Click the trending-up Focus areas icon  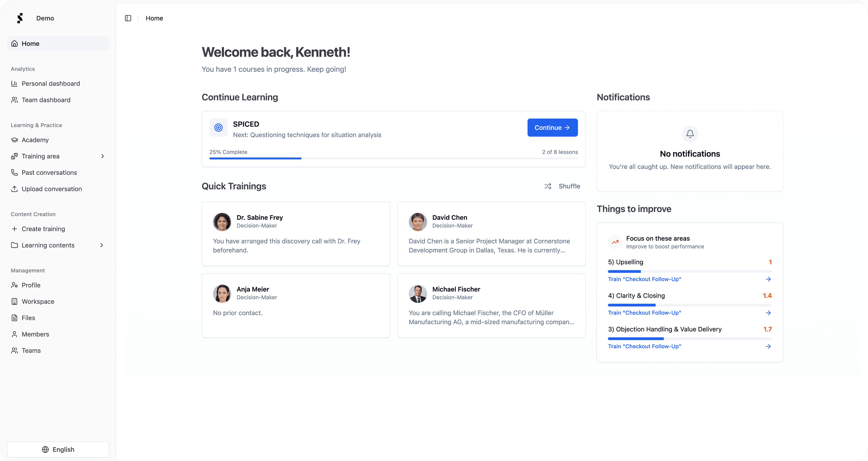coord(615,242)
